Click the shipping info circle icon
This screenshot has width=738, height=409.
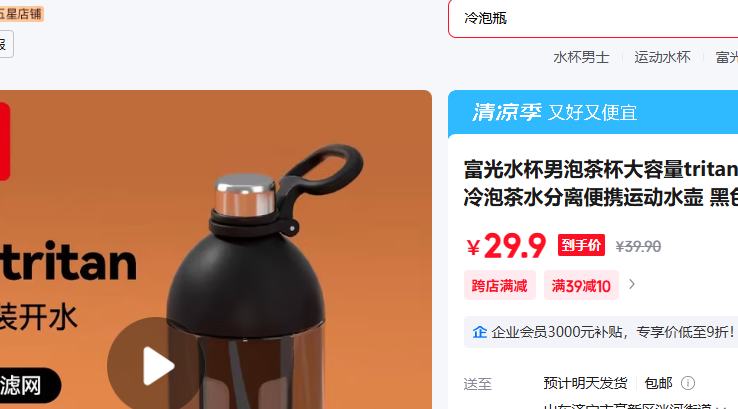[x=688, y=383]
